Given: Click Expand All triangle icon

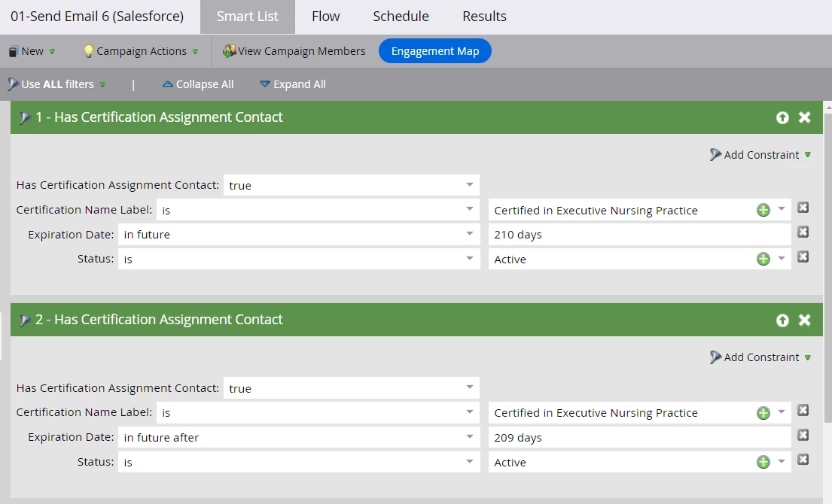Looking at the screenshot, I should (265, 83).
